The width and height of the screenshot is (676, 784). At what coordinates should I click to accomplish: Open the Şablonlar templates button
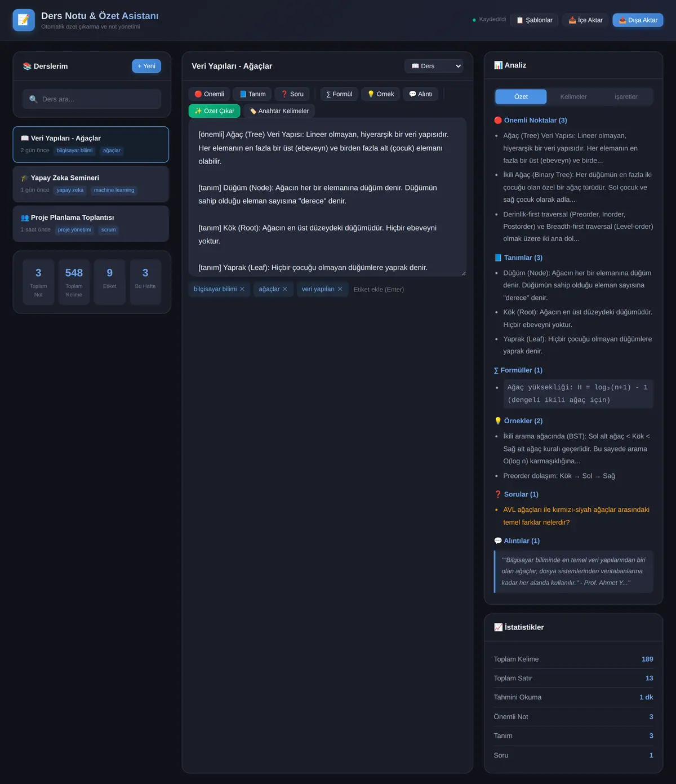click(x=535, y=20)
